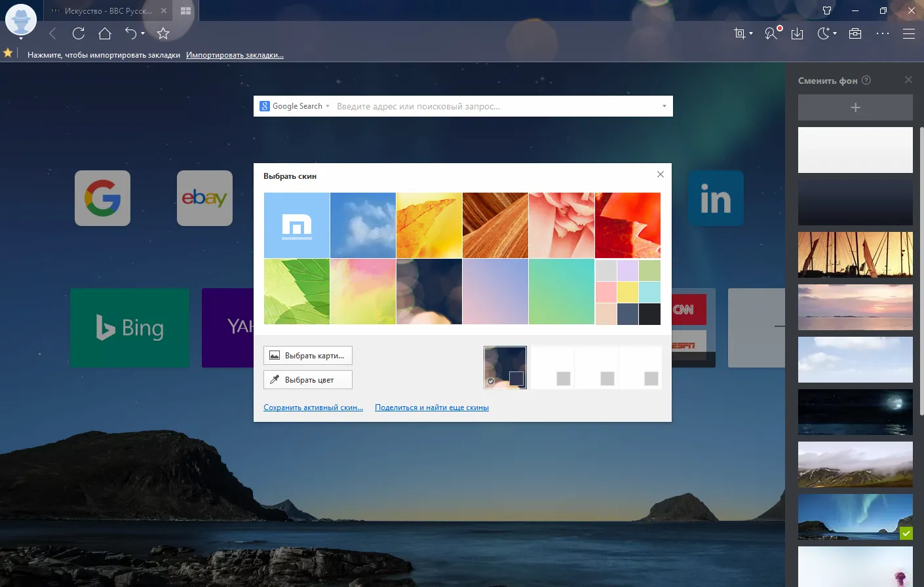Toggle night mode moon icon
The height and width of the screenshot is (587, 924).
coord(824,33)
